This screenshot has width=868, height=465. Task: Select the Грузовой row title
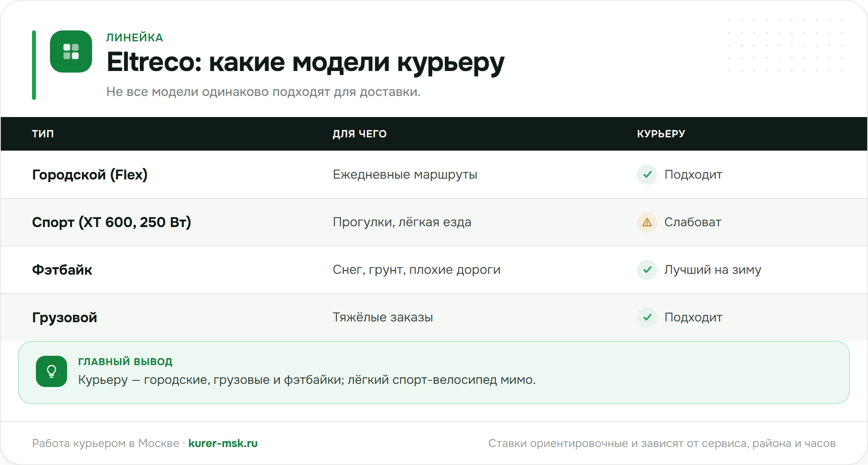pyautogui.click(x=64, y=317)
